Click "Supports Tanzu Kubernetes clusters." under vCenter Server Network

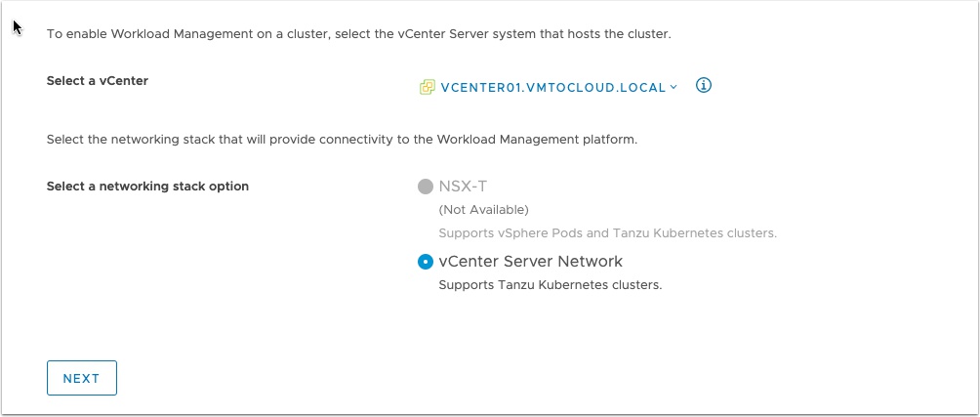[551, 286]
